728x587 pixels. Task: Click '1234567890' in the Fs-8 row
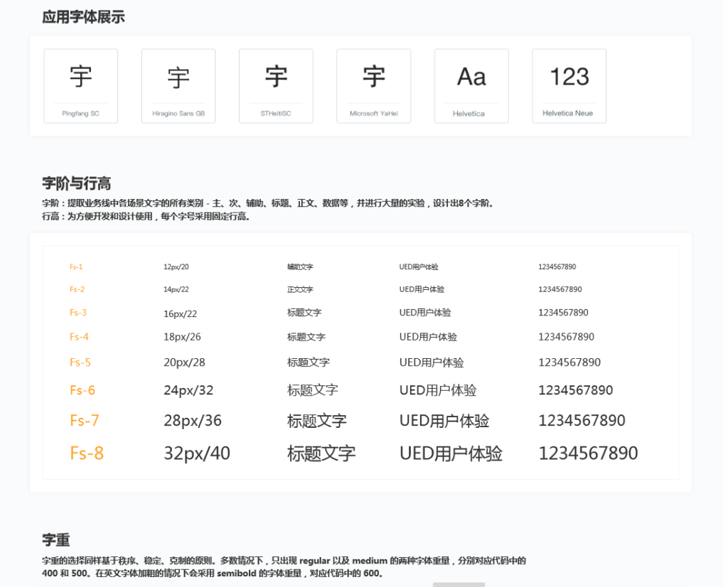tap(588, 453)
